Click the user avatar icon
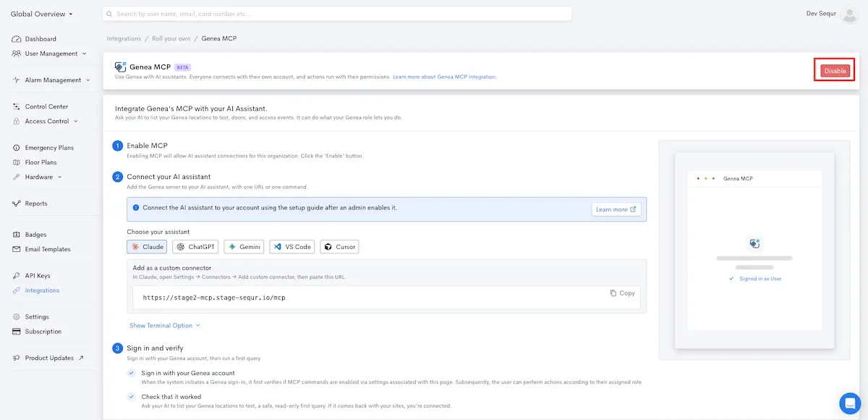The width and height of the screenshot is (868, 420). tap(849, 14)
